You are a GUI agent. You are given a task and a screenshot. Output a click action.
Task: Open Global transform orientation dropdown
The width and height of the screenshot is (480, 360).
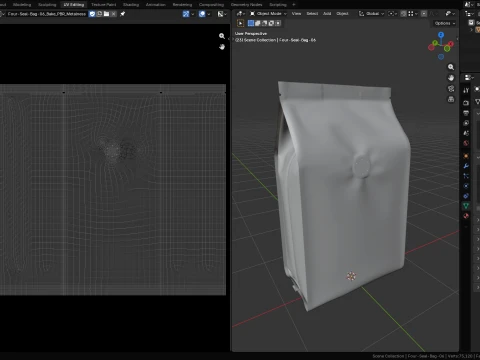(371, 14)
